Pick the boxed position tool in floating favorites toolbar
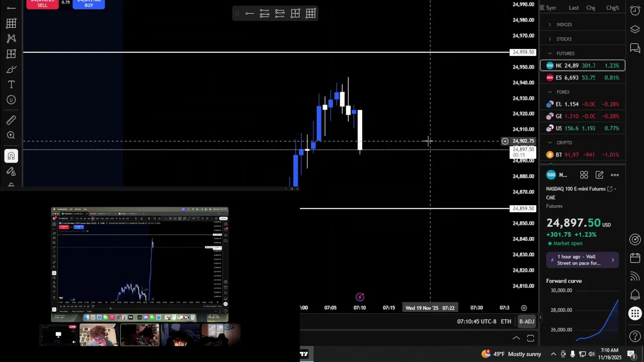The width and height of the screenshot is (644, 362). coord(295,14)
